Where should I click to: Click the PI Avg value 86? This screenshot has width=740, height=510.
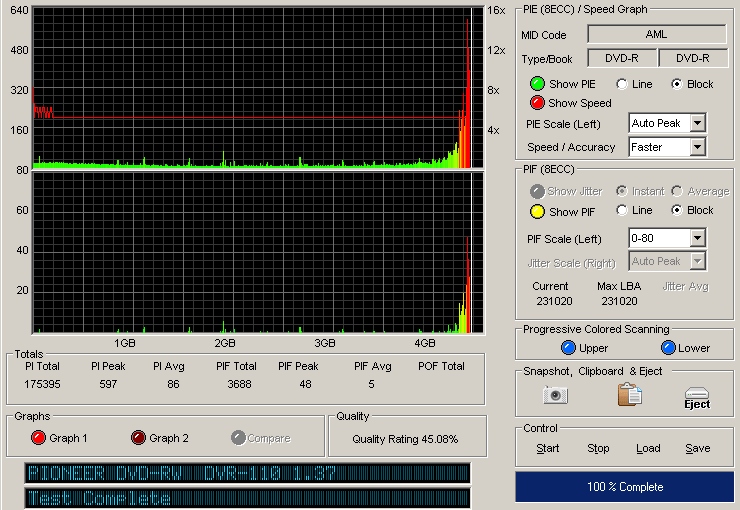[173, 384]
